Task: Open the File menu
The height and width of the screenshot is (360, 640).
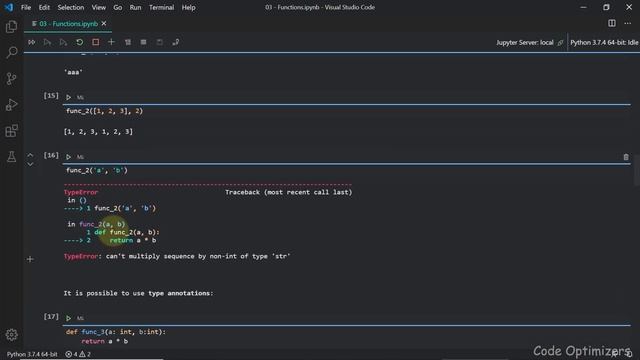Action: click(x=26, y=7)
